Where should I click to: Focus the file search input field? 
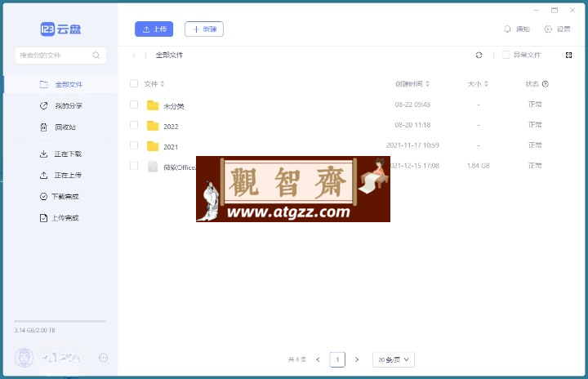pos(60,56)
